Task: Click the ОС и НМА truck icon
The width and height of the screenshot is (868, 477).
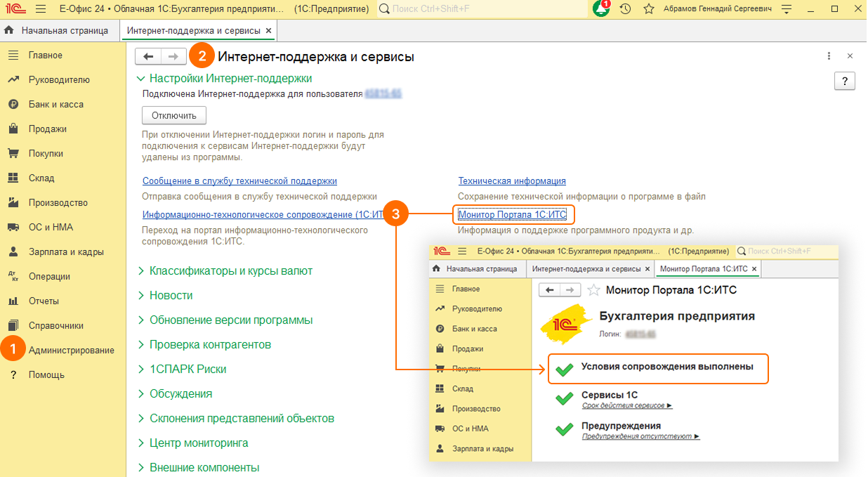Action: [13, 228]
